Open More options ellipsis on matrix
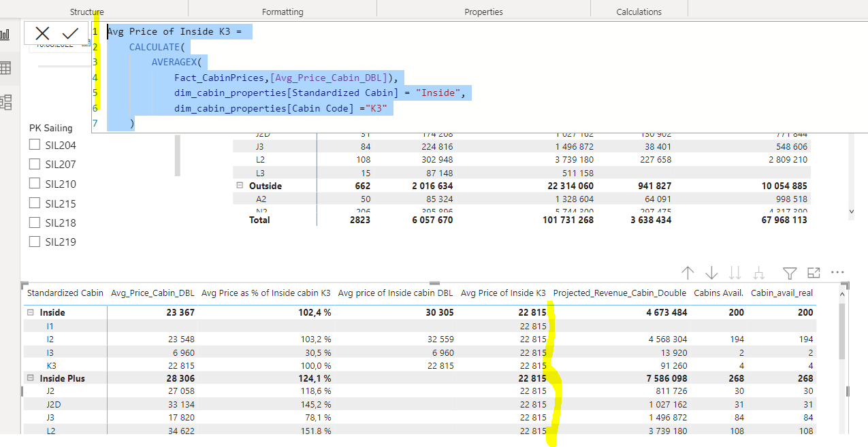The height and width of the screenshot is (447, 868). (838, 273)
